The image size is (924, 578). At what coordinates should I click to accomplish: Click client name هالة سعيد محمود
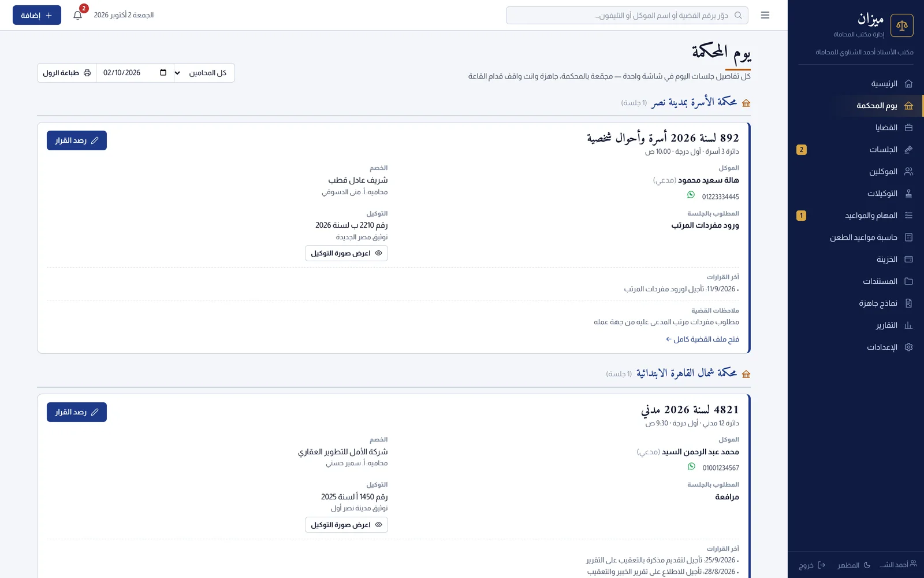pos(709,180)
